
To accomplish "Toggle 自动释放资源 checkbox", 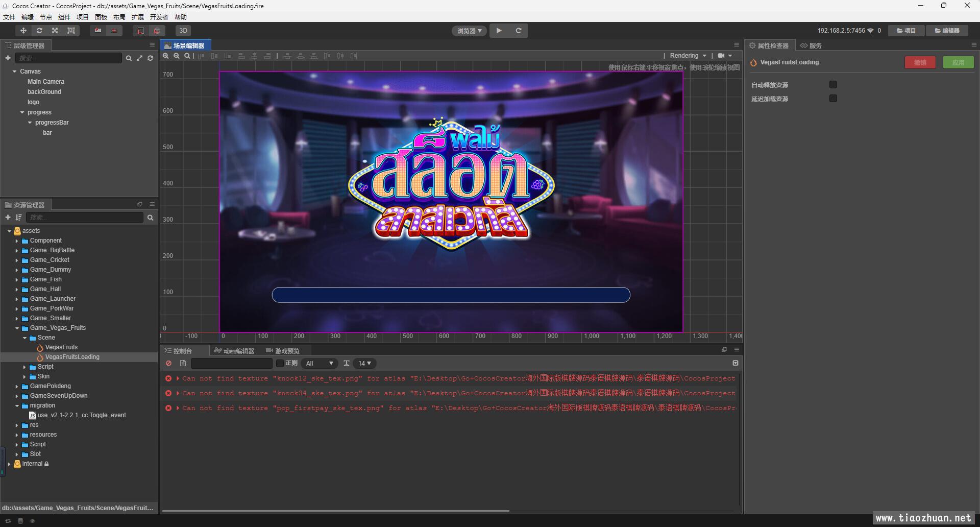I will pyautogui.click(x=833, y=85).
